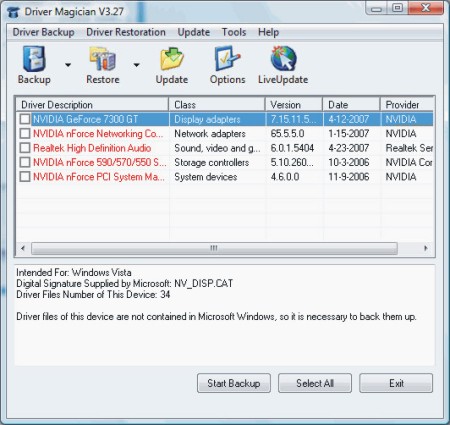
Task: Click the Driver Magician title bar icon
Action: point(14,12)
